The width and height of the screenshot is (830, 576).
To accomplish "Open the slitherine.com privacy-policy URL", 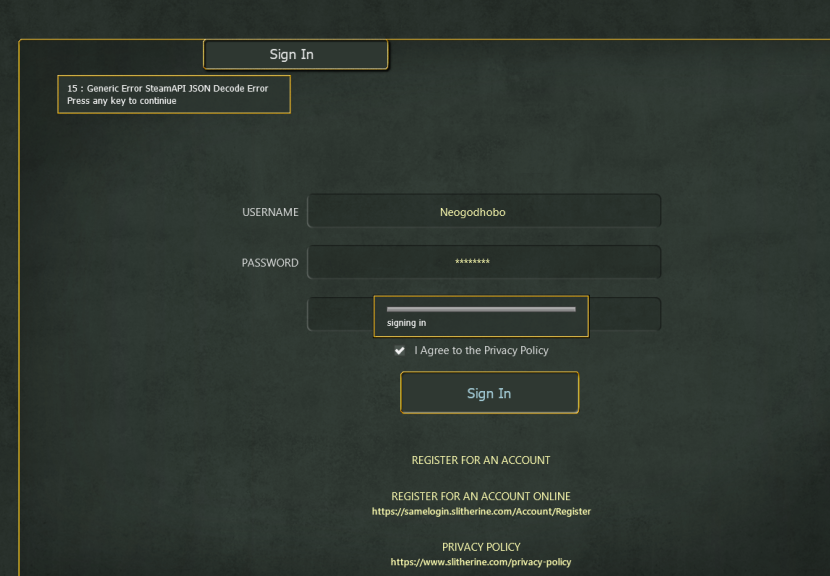I will [x=481, y=562].
